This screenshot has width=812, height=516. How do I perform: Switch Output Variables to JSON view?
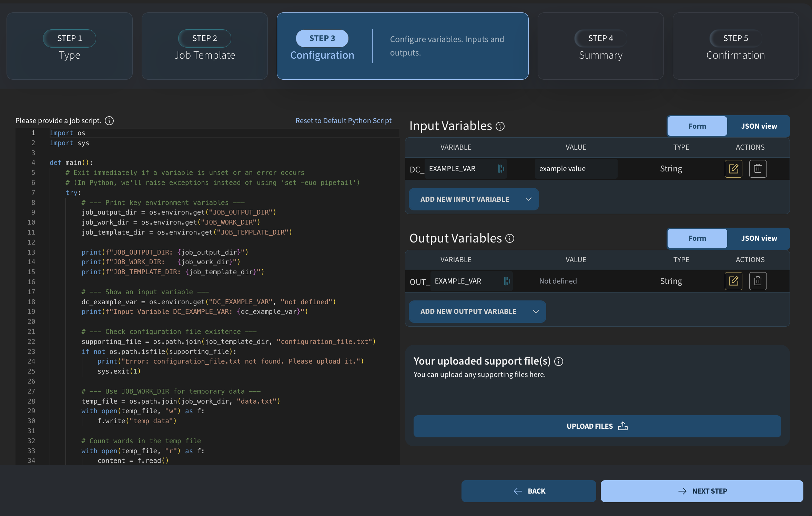759,238
